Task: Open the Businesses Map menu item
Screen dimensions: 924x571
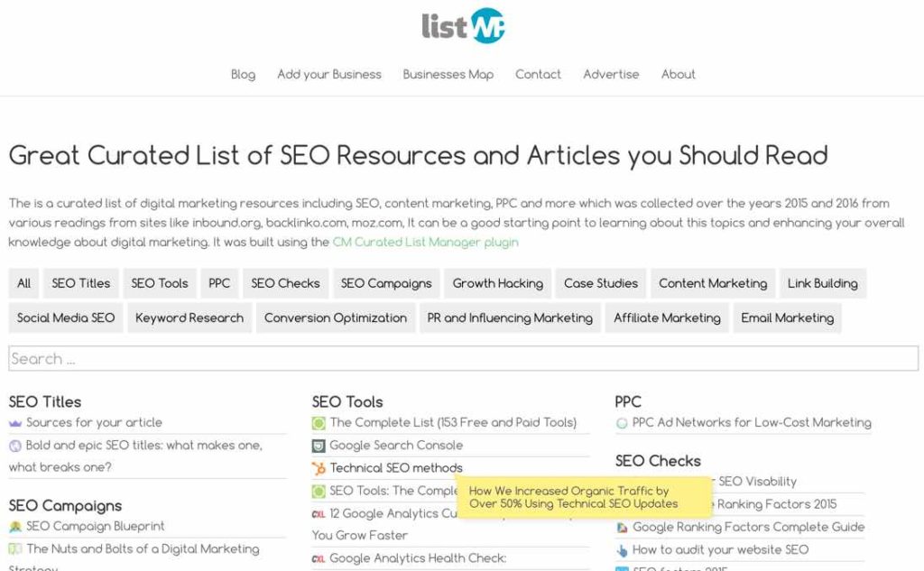Action: [448, 75]
